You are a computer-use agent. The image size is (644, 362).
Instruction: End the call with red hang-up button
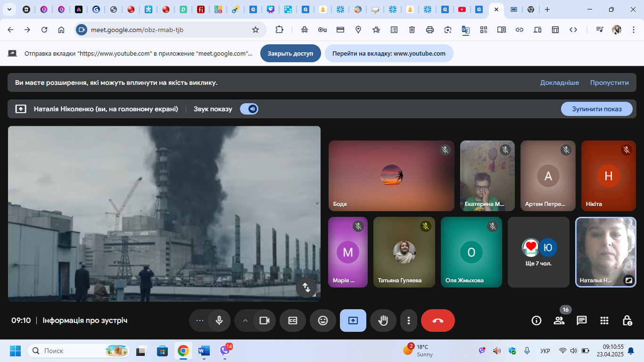[438, 321]
